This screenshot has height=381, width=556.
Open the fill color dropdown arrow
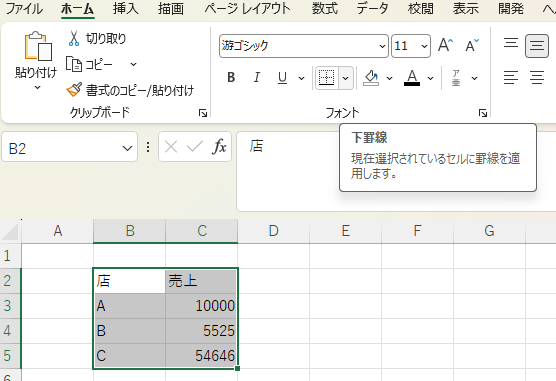pyautogui.click(x=389, y=78)
